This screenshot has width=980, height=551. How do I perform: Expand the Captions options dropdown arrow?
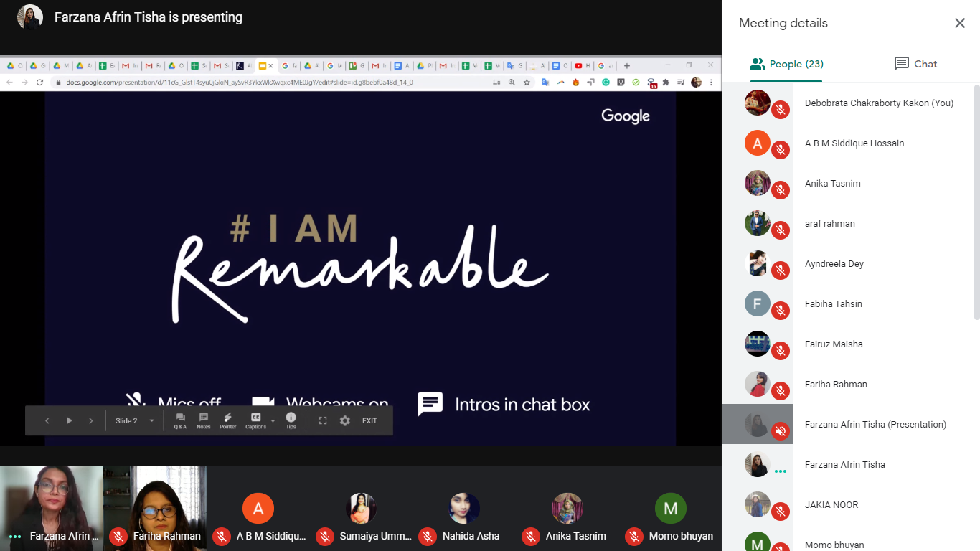tap(273, 421)
